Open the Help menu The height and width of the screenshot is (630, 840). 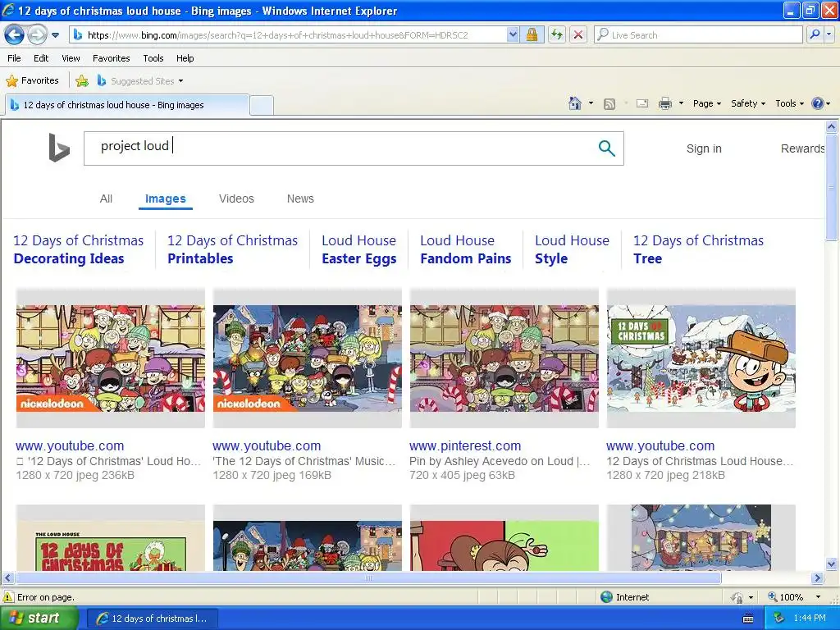(185, 58)
